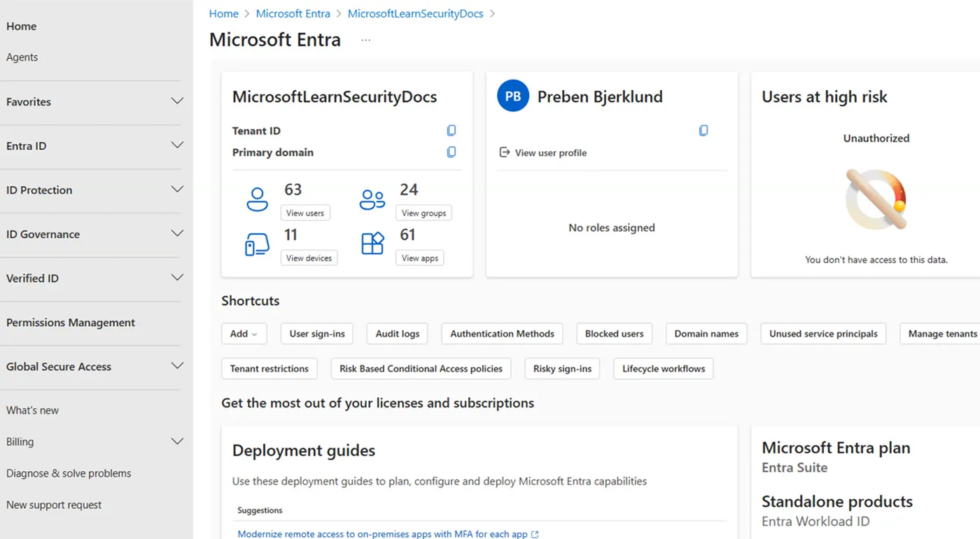Screen dimensions: 980x539
Task: Copy Preben Bjerklund's user details
Action: click(703, 130)
